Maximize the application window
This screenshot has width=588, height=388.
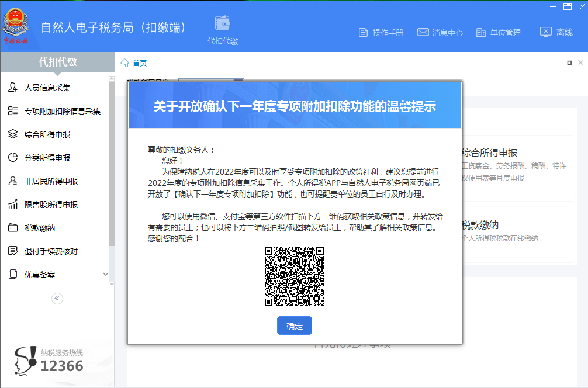(568, 6)
